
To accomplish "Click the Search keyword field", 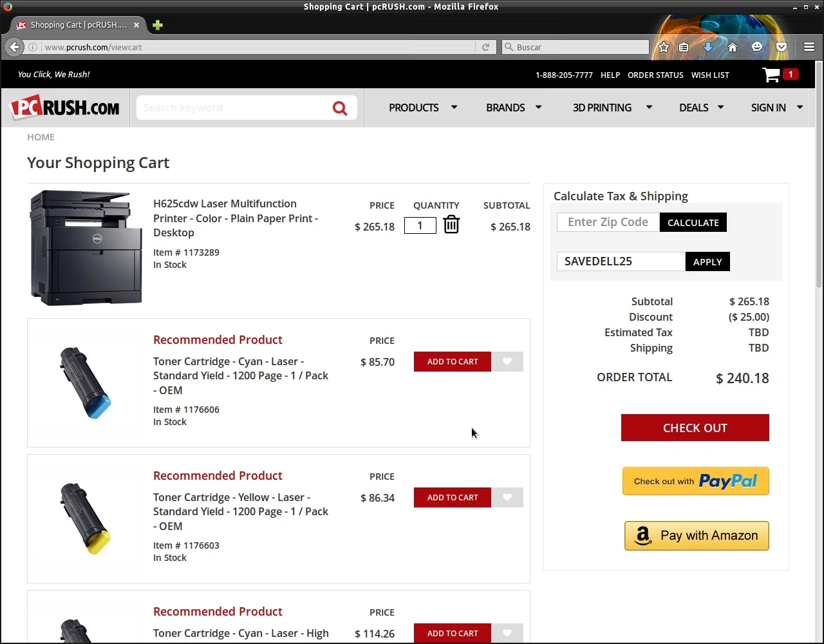I will coord(232,108).
